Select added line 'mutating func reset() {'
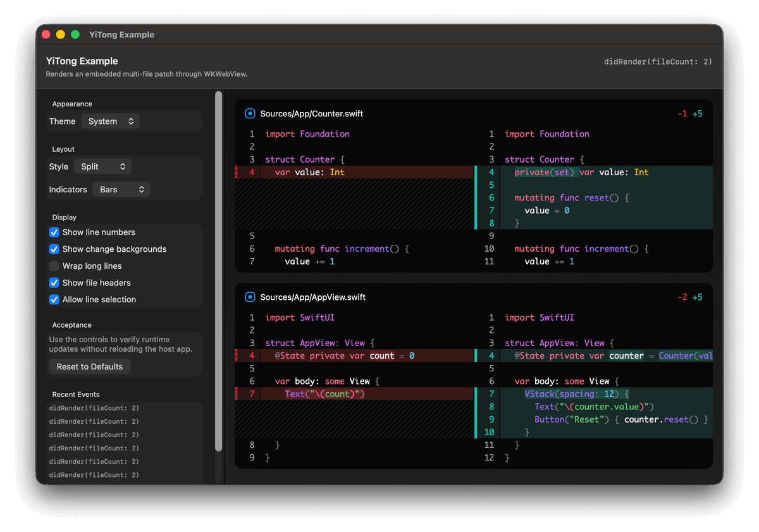Screen dimensions: 759x532 [x=594, y=197]
